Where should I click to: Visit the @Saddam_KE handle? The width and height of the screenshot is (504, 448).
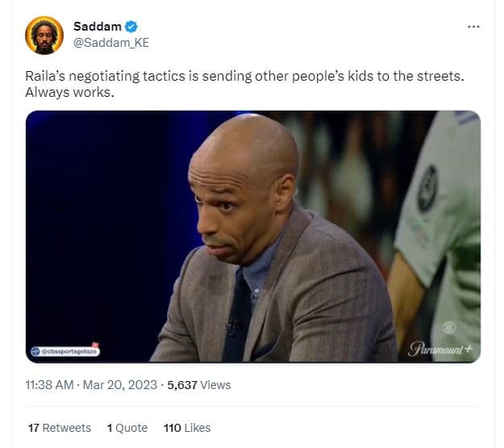(111, 43)
